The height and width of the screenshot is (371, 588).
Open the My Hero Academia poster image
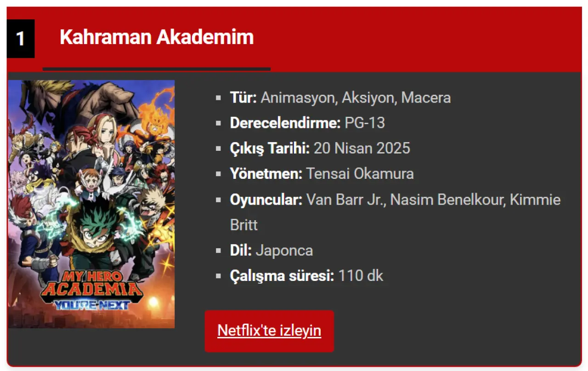(91, 204)
